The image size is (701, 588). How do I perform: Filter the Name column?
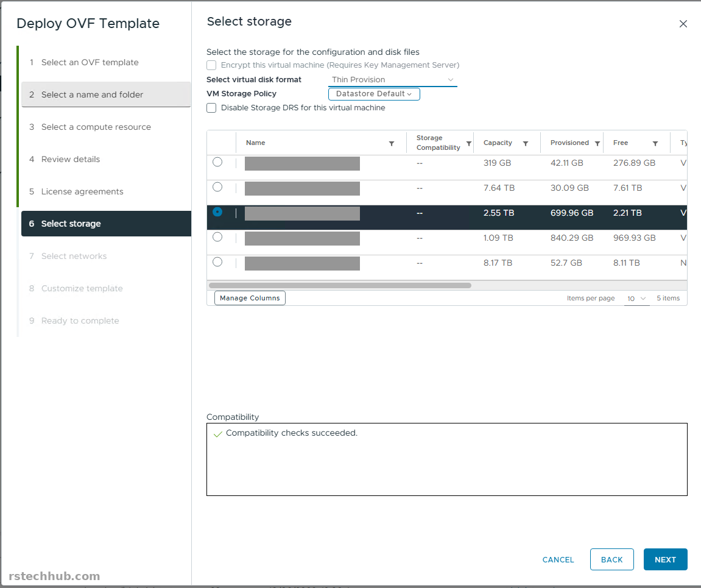coord(392,144)
